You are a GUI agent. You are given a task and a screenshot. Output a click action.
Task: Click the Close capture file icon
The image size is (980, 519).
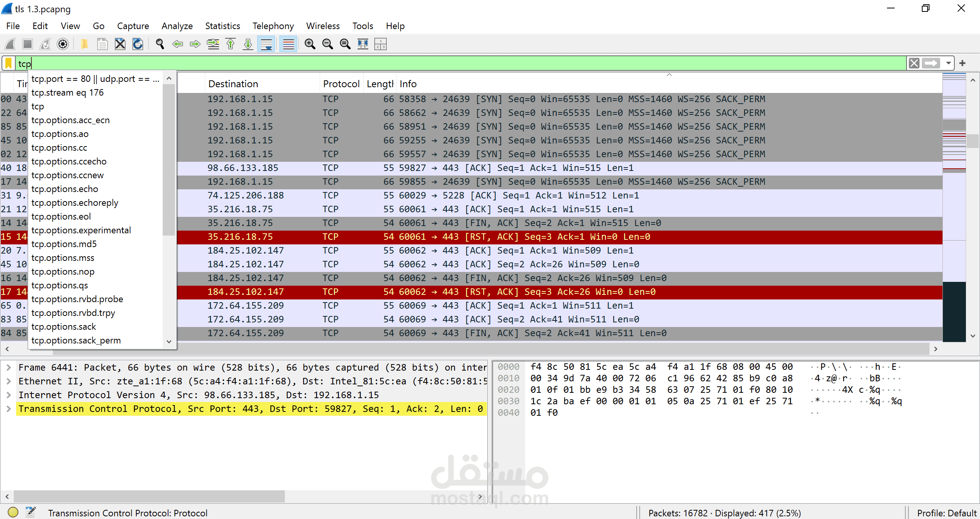pos(120,44)
